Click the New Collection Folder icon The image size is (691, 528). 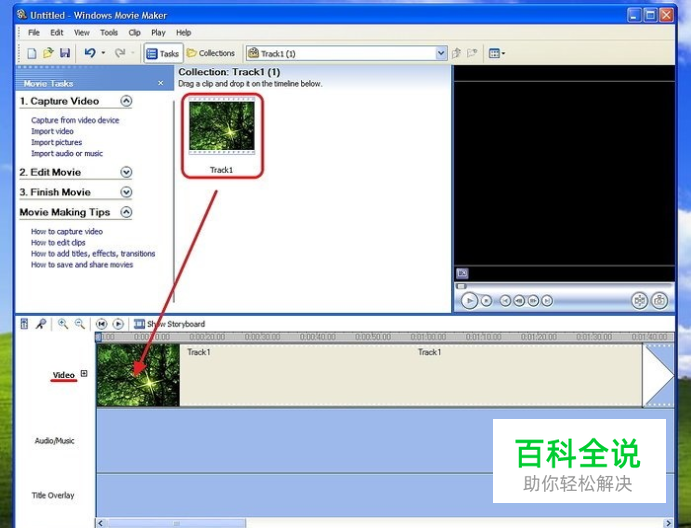tap(472, 53)
